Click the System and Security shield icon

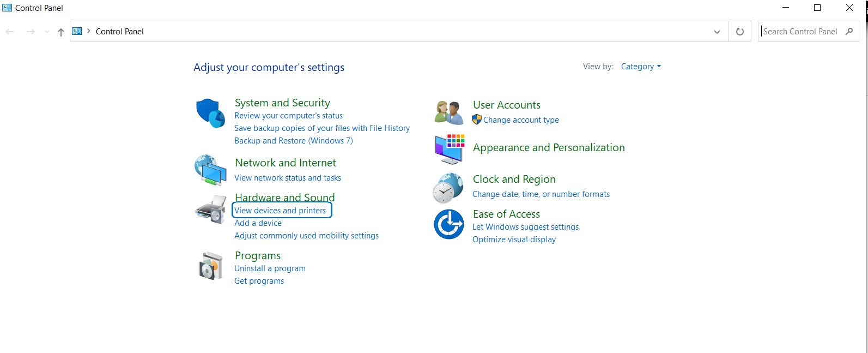point(210,113)
